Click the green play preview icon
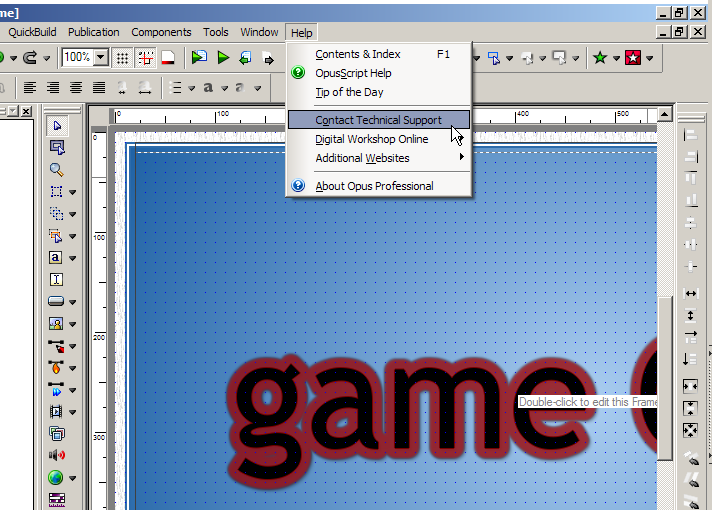This screenshot has height=510, width=712. pos(223,58)
